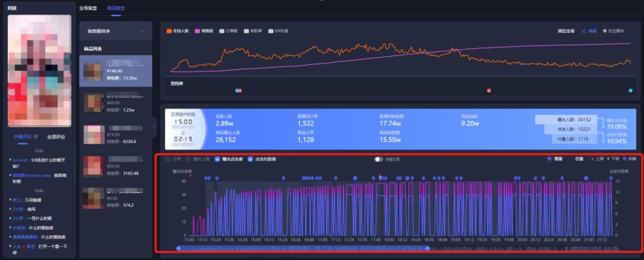Click the 讲解 pin above 20:12

(535, 178)
